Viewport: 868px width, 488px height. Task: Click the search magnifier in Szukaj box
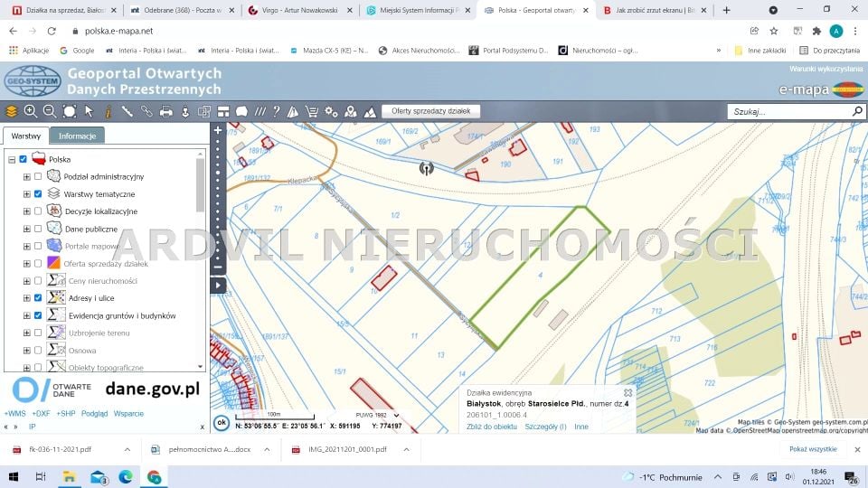pos(857,111)
